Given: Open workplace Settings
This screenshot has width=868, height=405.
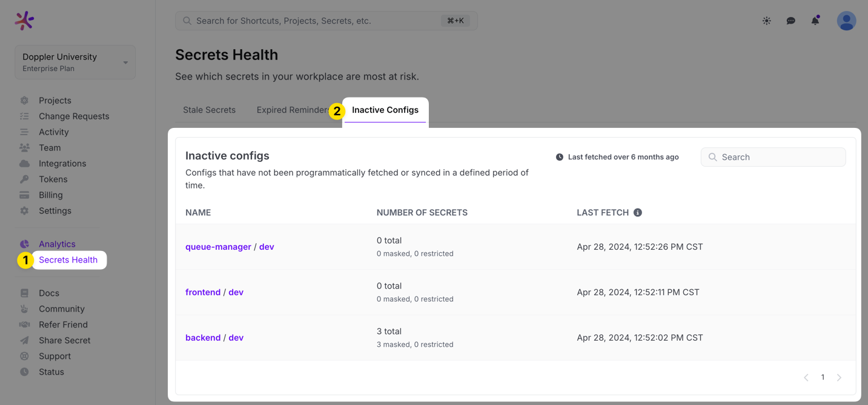Looking at the screenshot, I should [55, 211].
